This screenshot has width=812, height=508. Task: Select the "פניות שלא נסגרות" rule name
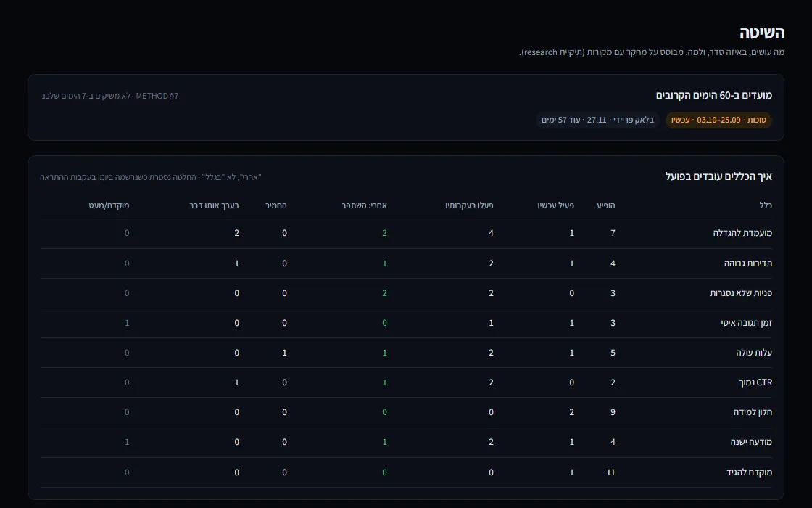point(740,293)
